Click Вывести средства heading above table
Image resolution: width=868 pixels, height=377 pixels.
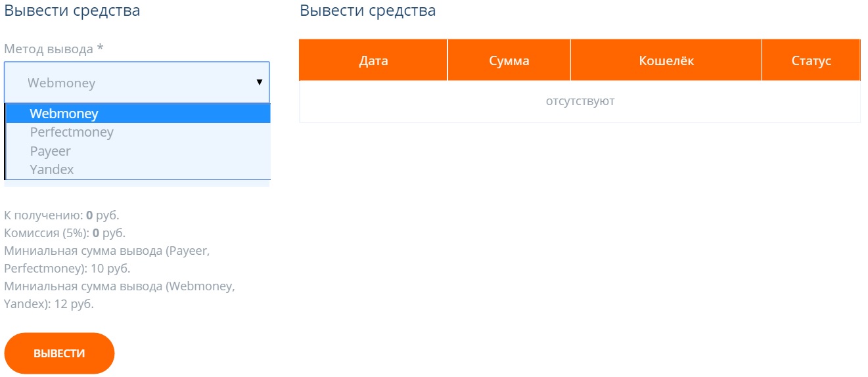click(367, 11)
